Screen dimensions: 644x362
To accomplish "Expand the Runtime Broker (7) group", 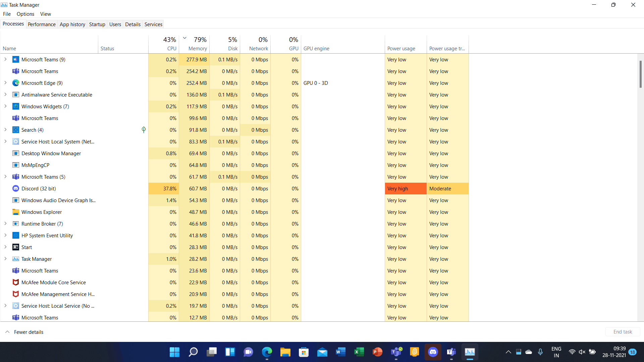I will point(5,224).
